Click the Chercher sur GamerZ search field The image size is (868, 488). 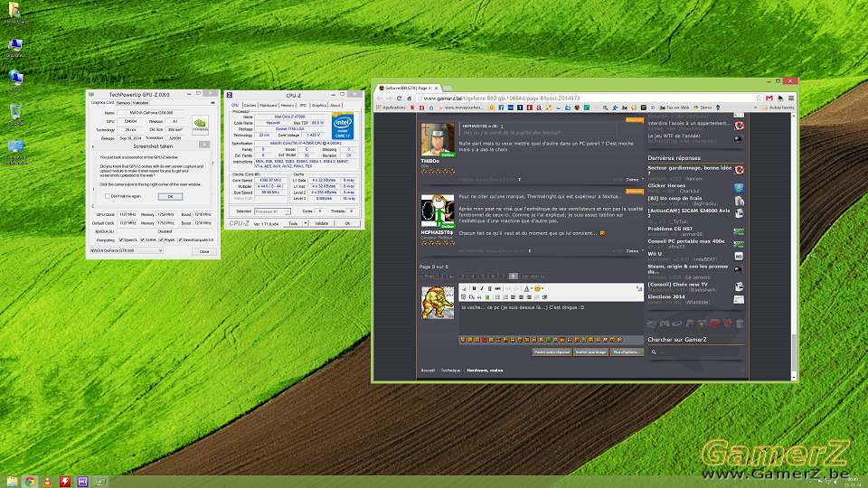(x=694, y=352)
